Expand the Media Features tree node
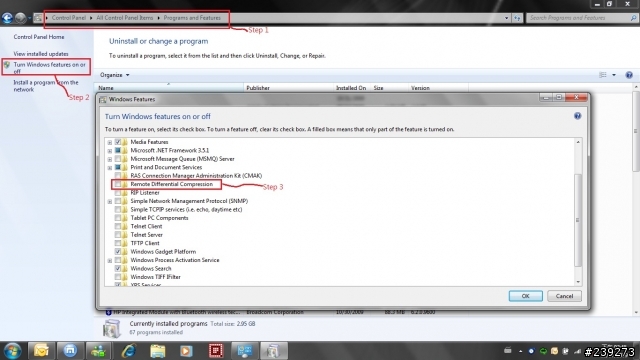This screenshot has width=640, height=360. point(110,142)
